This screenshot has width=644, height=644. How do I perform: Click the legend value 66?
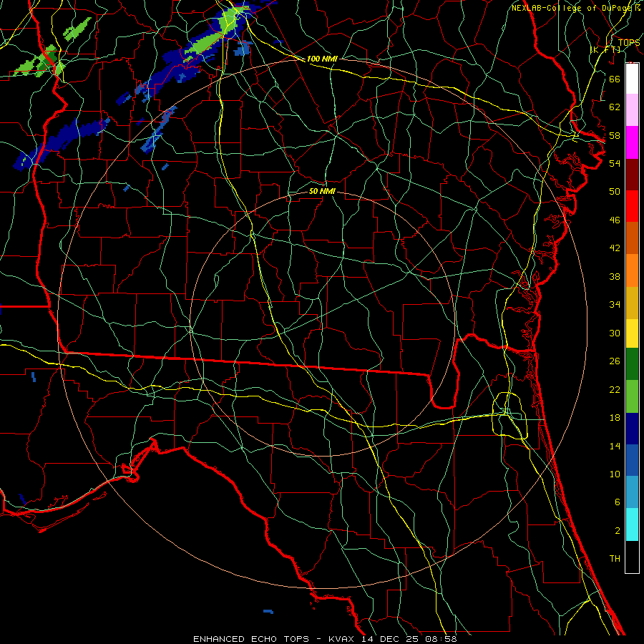[615, 79]
